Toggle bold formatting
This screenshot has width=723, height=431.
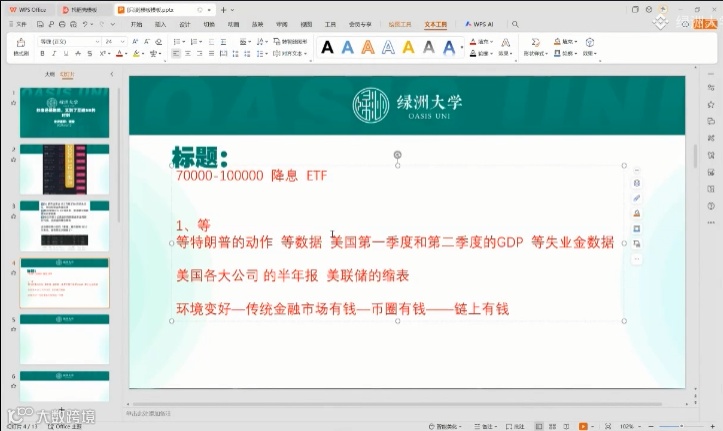42,54
